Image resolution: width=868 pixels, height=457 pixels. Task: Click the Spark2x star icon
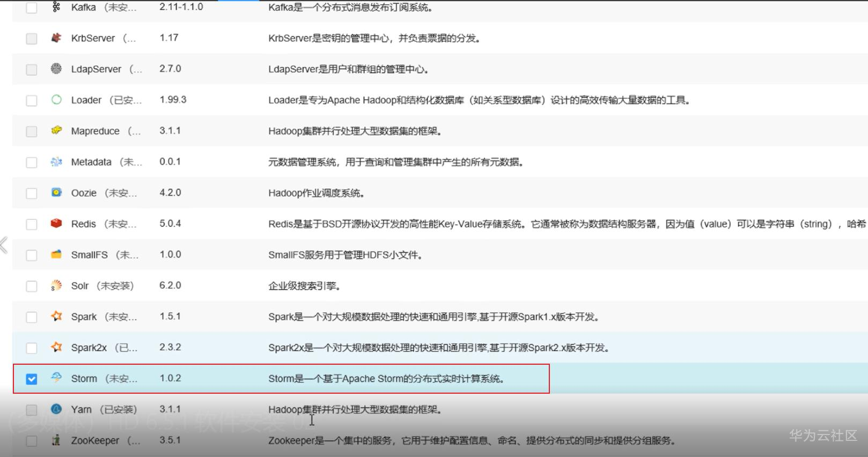[x=56, y=347]
